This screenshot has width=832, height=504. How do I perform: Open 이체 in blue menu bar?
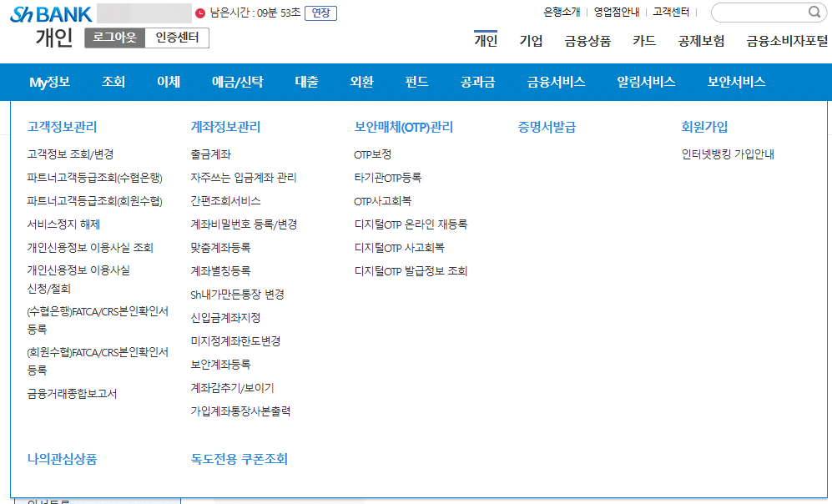click(169, 82)
